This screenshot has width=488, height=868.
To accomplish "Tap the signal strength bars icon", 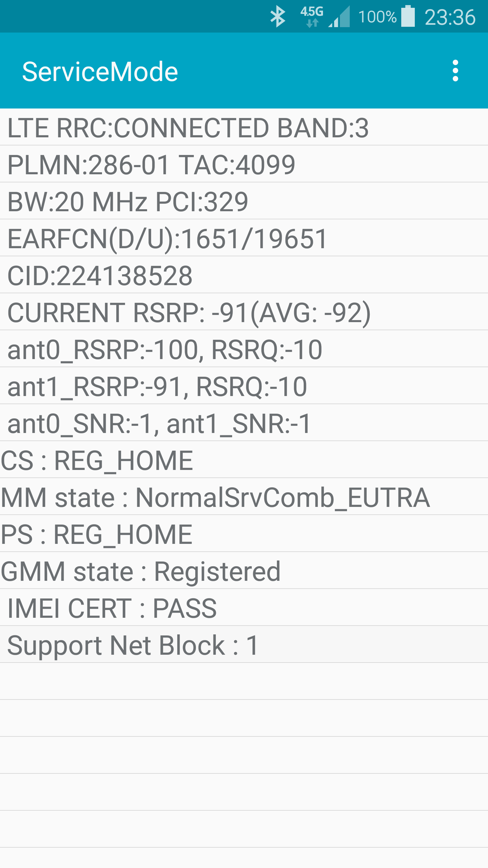I will pyautogui.click(x=339, y=17).
